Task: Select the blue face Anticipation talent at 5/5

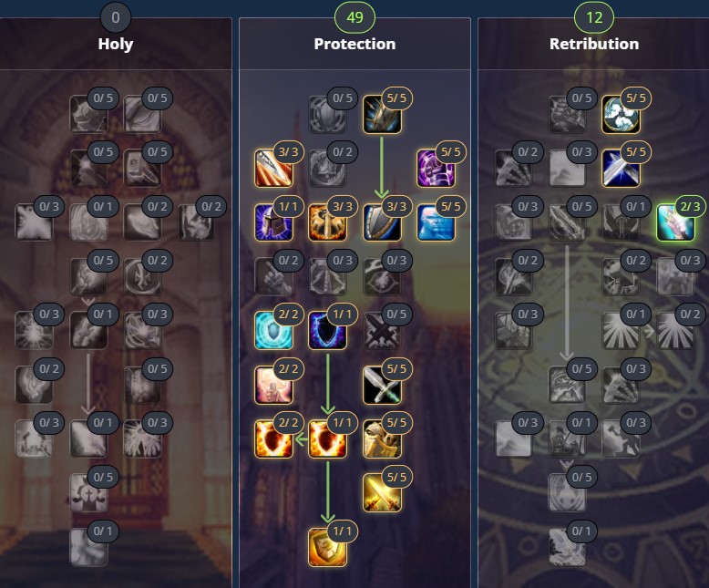Action: [x=436, y=222]
